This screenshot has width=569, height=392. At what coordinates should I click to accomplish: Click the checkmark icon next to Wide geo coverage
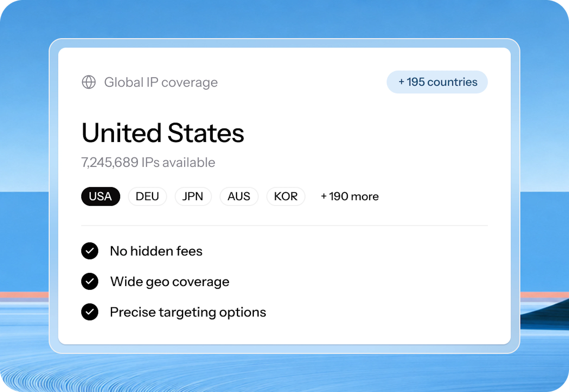tap(90, 281)
